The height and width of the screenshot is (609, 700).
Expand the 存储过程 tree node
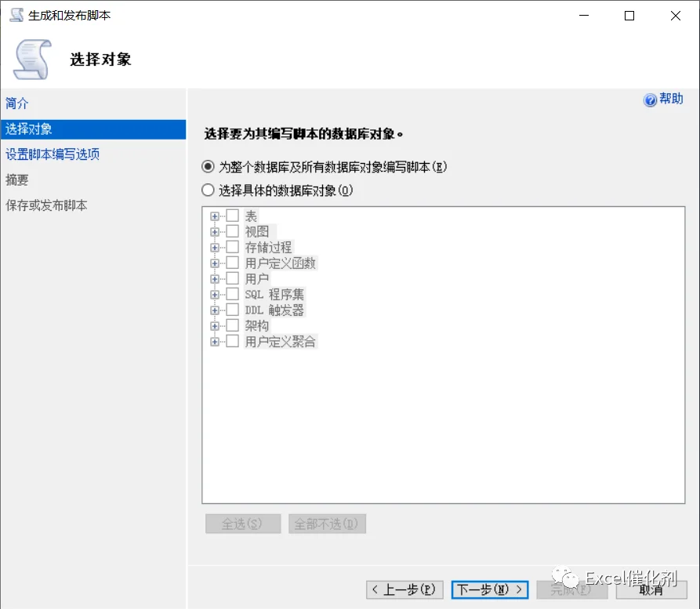coord(215,248)
